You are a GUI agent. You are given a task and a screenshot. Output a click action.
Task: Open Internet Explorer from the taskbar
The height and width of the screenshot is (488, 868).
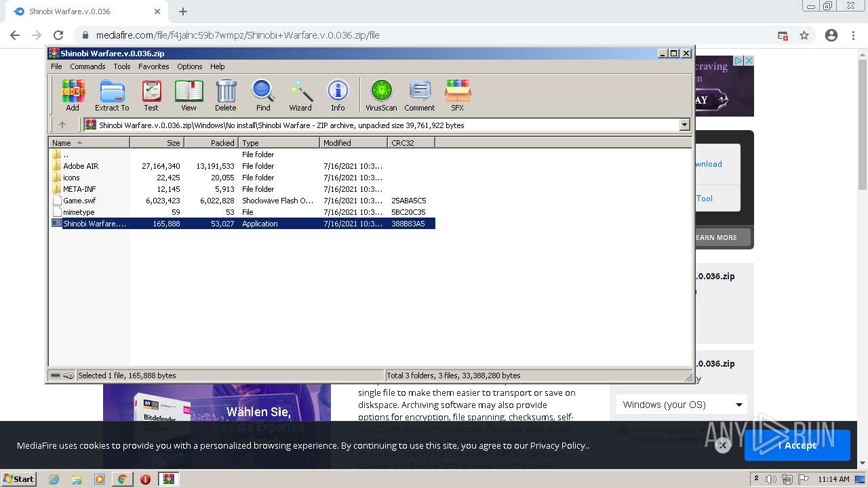[54, 479]
